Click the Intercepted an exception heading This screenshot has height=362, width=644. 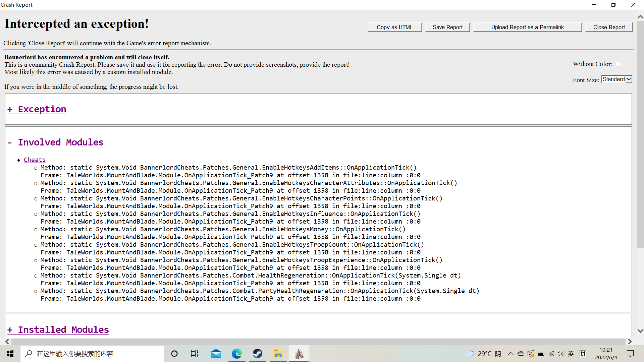(76, 24)
